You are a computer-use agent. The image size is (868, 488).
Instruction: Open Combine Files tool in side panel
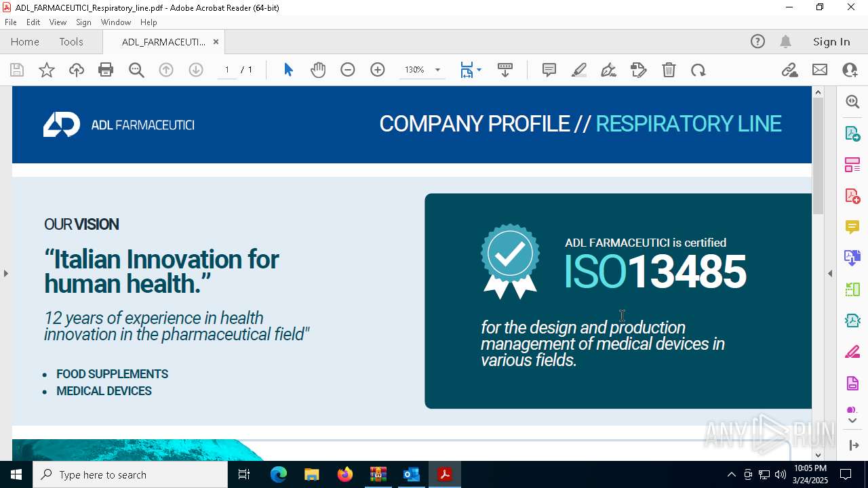coord(852,258)
